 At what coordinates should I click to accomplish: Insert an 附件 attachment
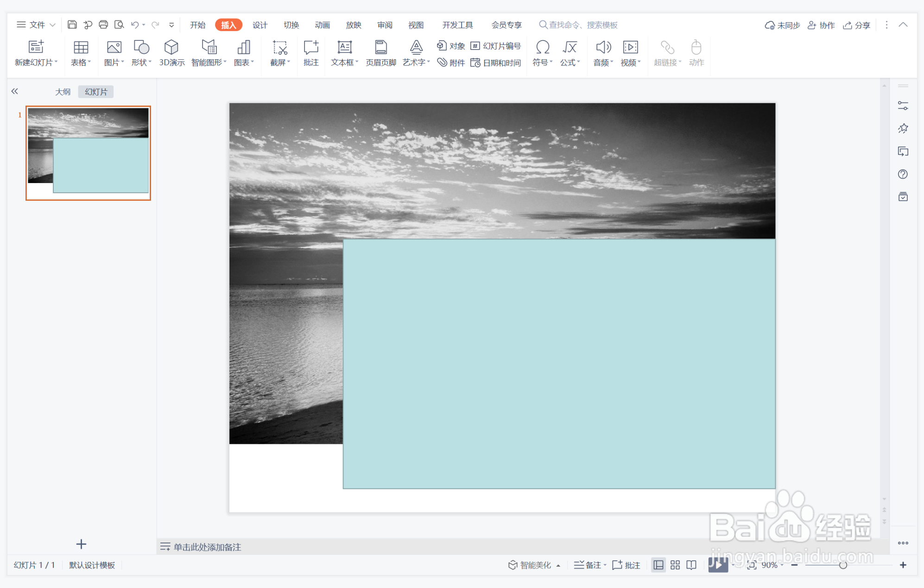pos(451,63)
